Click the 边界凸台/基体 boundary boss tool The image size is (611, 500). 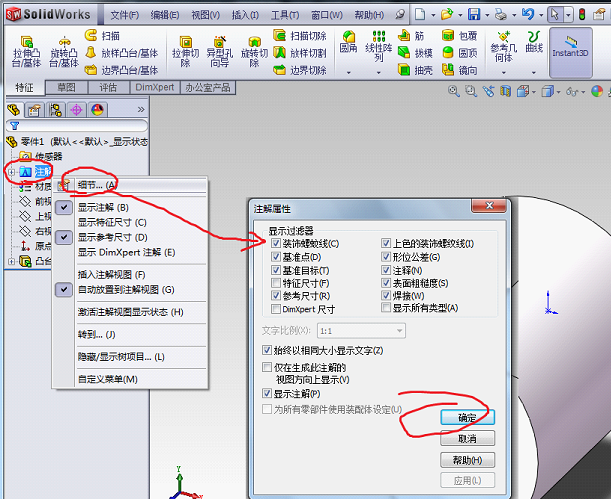(x=122, y=70)
